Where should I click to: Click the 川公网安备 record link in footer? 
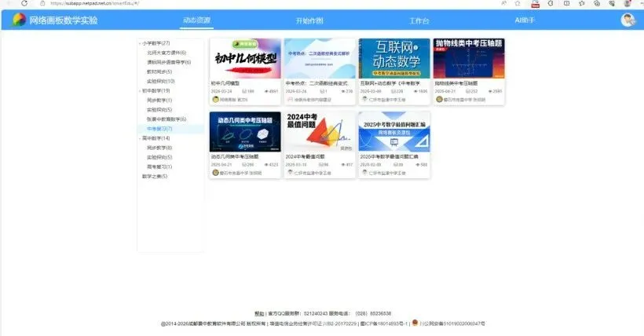452,323
